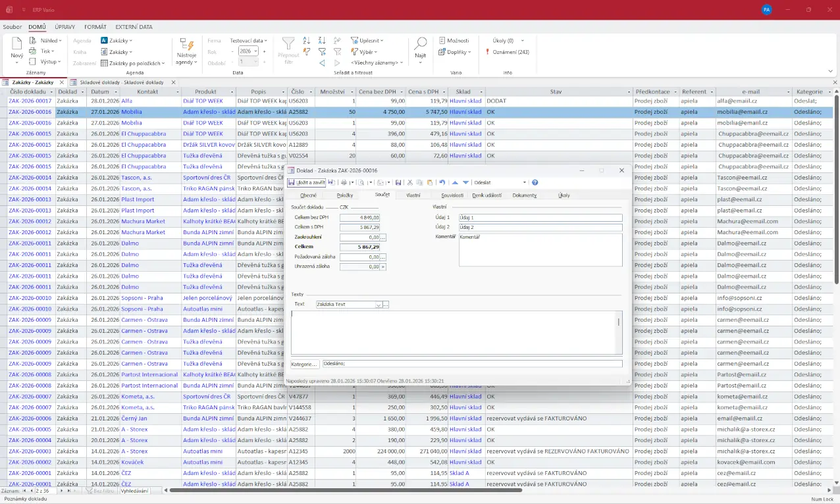Click the scissors cut icon in dialog
Image resolution: width=840 pixels, height=504 pixels.
click(409, 182)
